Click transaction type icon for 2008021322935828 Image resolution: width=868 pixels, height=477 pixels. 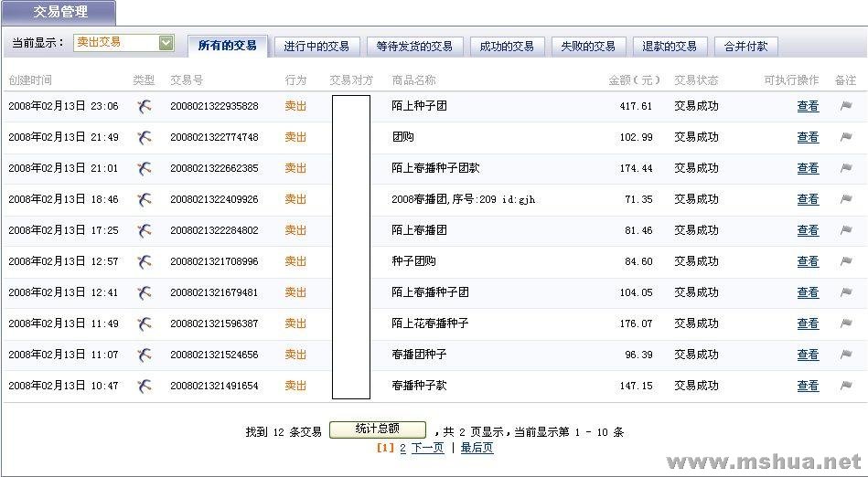[145, 106]
